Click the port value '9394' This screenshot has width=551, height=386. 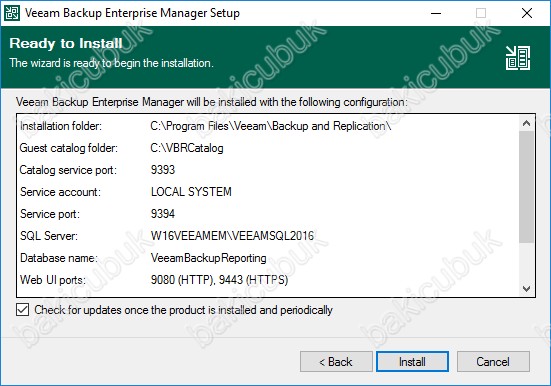(x=163, y=214)
